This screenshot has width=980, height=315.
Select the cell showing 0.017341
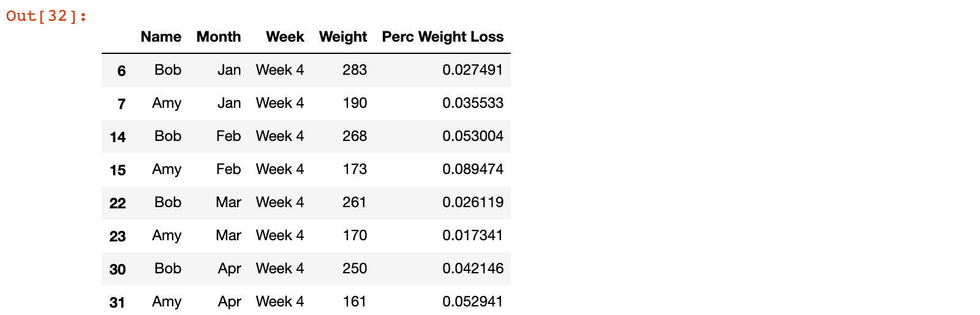(473, 235)
